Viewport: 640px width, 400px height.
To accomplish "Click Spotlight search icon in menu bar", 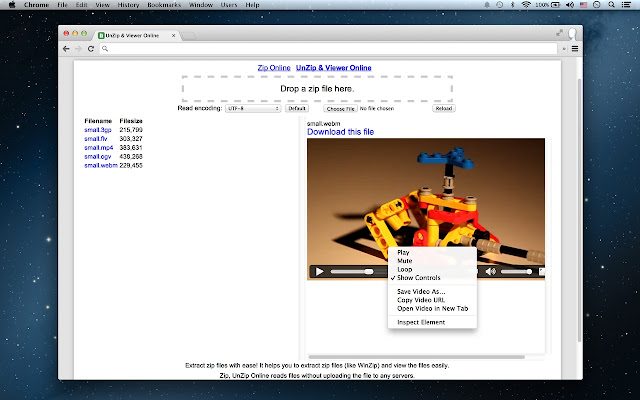I will 611,5.
